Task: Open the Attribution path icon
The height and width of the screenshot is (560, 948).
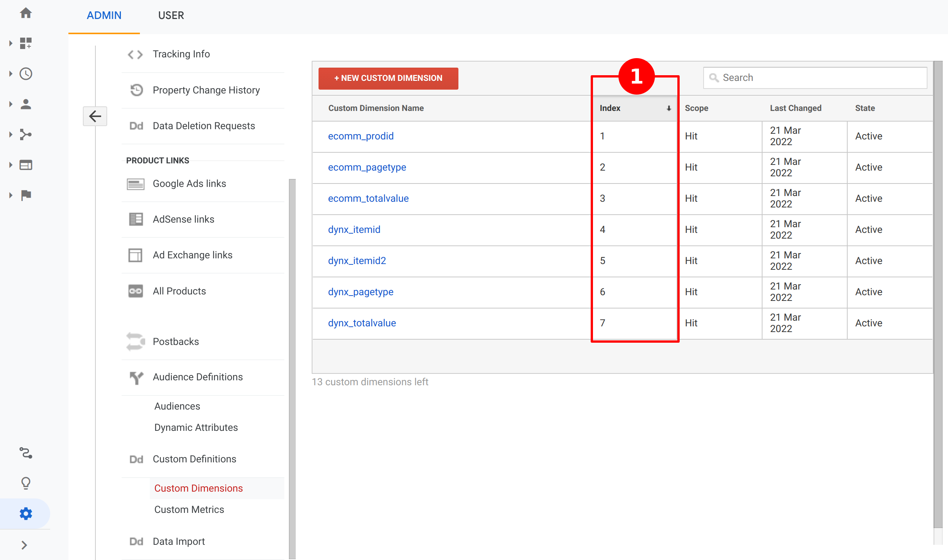Action: pyautogui.click(x=25, y=453)
